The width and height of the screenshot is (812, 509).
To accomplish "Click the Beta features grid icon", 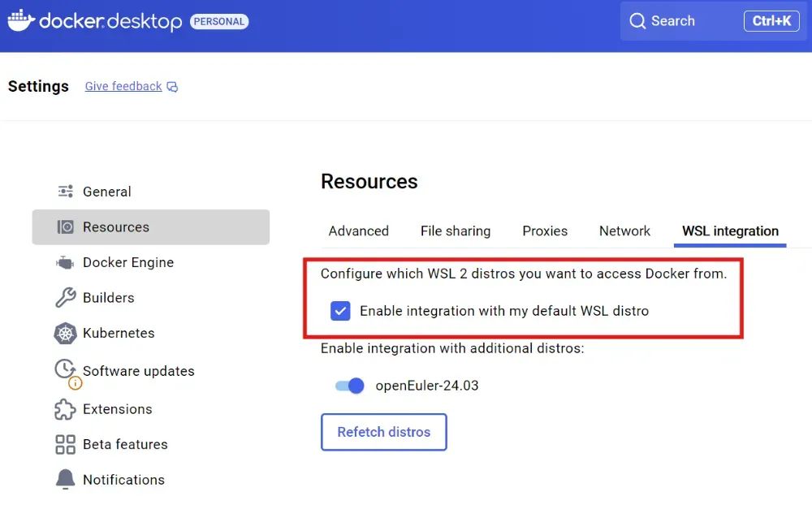I will click(65, 444).
